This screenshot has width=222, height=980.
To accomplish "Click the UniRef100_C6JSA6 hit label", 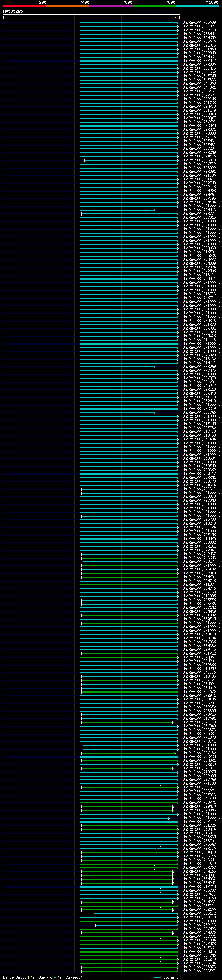I will click(199, 412).
